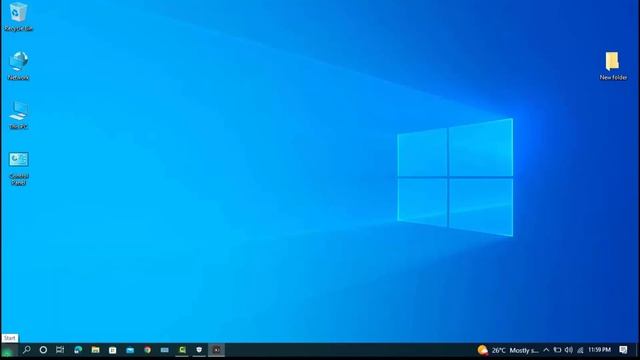The height and width of the screenshot is (360, 640).
Task: Open File Explorer from taskbar
Action: coord(96,350)
